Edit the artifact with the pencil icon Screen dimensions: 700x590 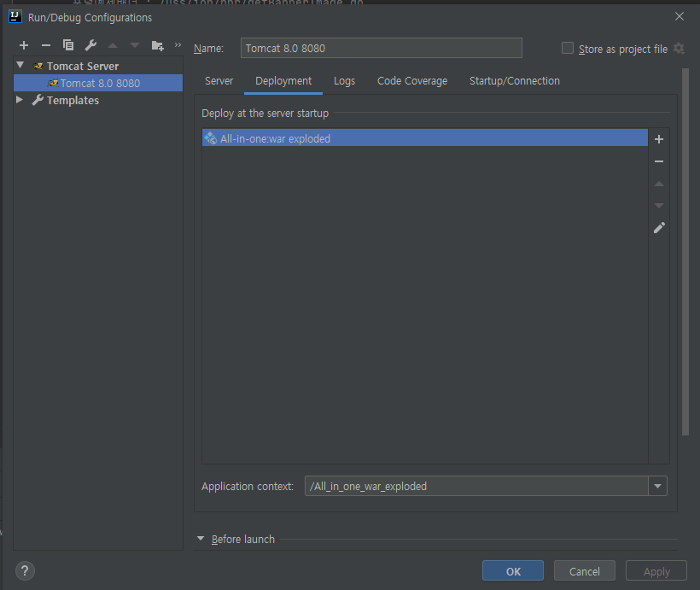658,227
